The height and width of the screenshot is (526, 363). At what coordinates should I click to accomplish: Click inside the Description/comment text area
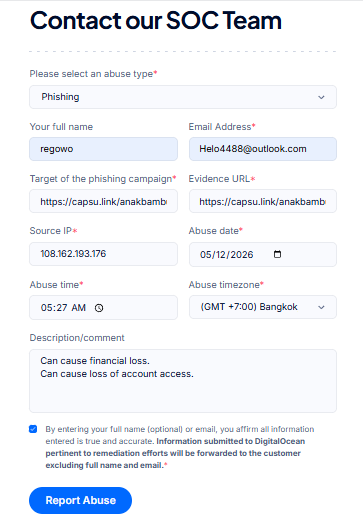point(183,381)
